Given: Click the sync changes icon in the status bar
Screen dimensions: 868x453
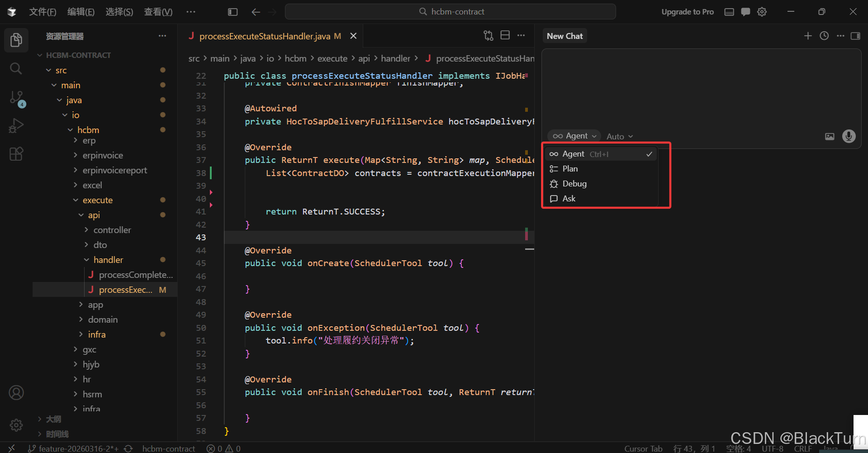Looking at the screenshot, I should click(x=128, y=448).
